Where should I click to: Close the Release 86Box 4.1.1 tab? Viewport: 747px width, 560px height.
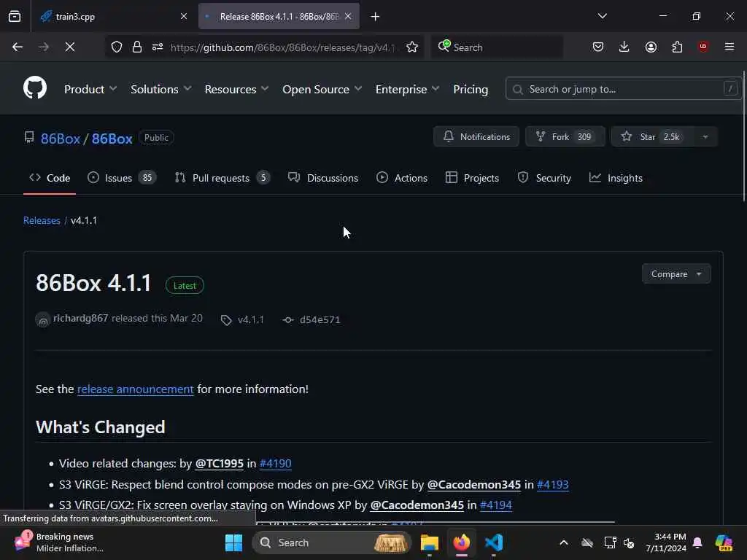click(x=348, y=16)
